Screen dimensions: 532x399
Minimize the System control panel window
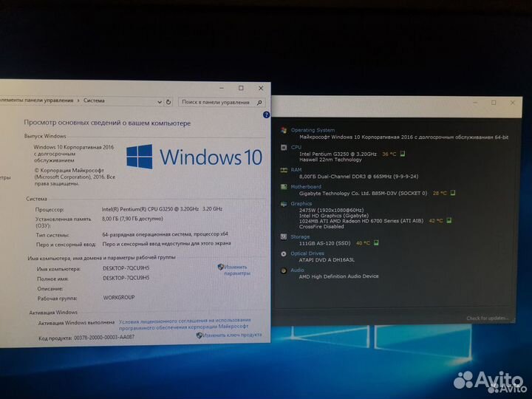coord(222,88)
